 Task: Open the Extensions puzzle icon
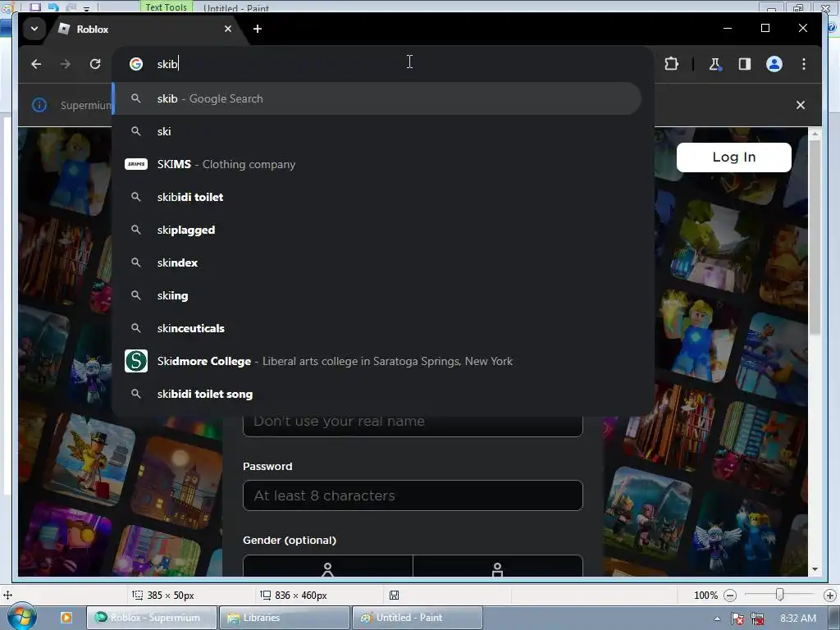click(671, 64)
